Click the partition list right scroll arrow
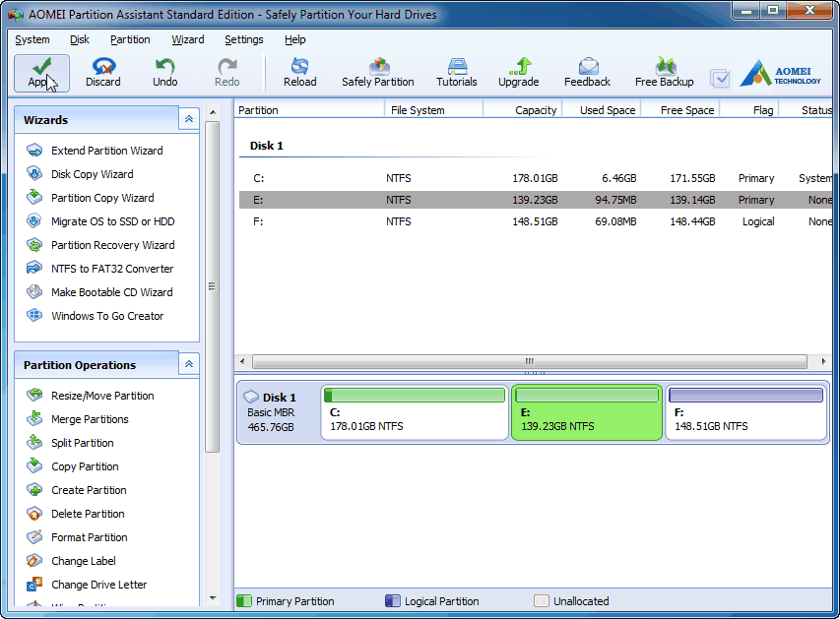The image size is (840, 619). tap(824, 361)
